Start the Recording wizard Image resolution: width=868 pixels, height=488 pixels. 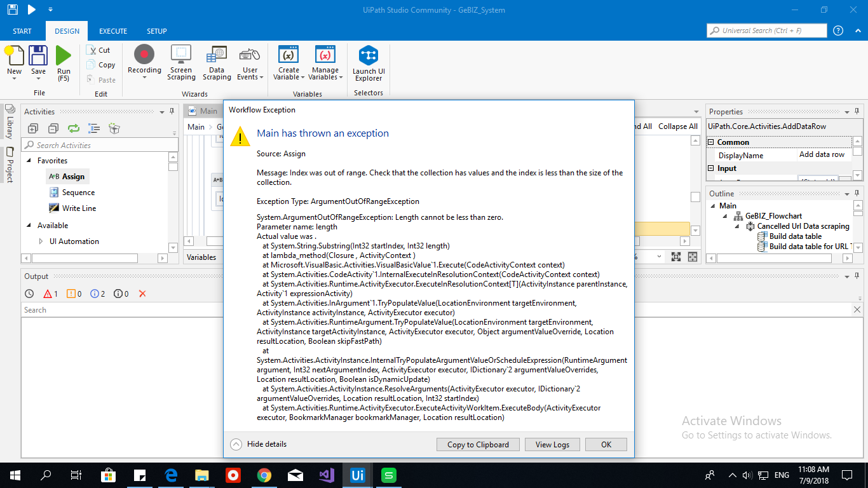tap(144, 60)
